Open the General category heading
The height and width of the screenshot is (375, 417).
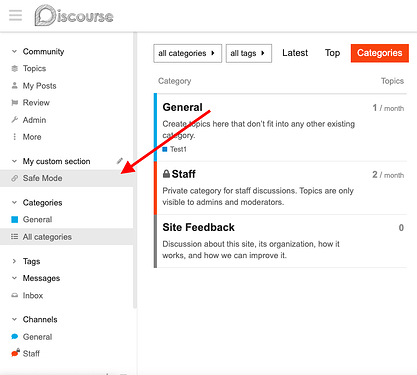(182, 107)
